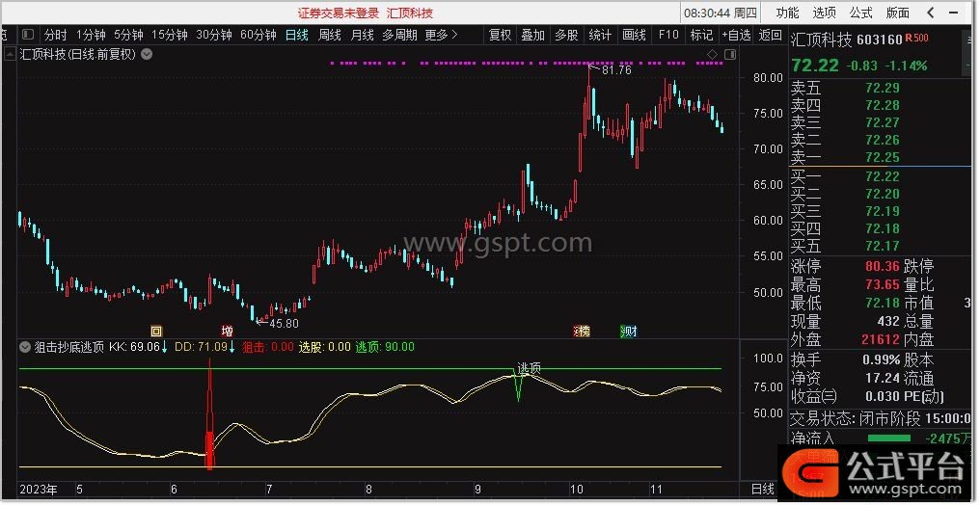Screen dimensions: 980x505
Task: Click the 涨停 80.36 value
Action: 882,267
